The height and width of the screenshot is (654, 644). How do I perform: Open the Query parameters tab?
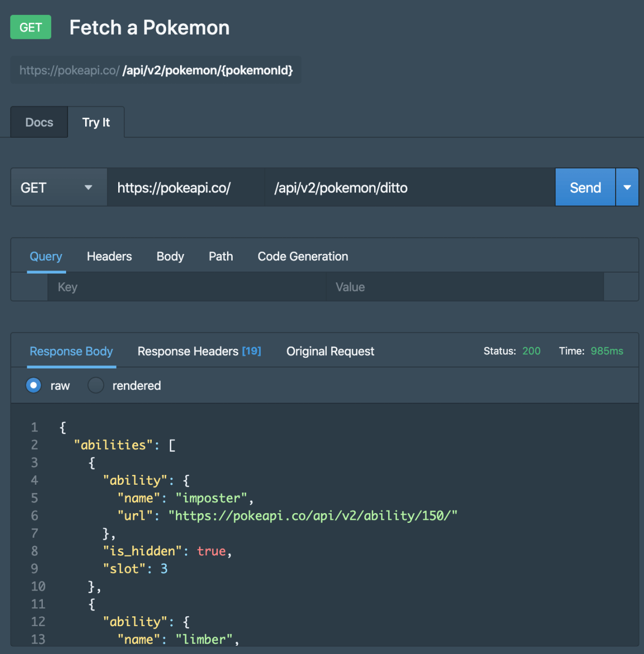46,257
